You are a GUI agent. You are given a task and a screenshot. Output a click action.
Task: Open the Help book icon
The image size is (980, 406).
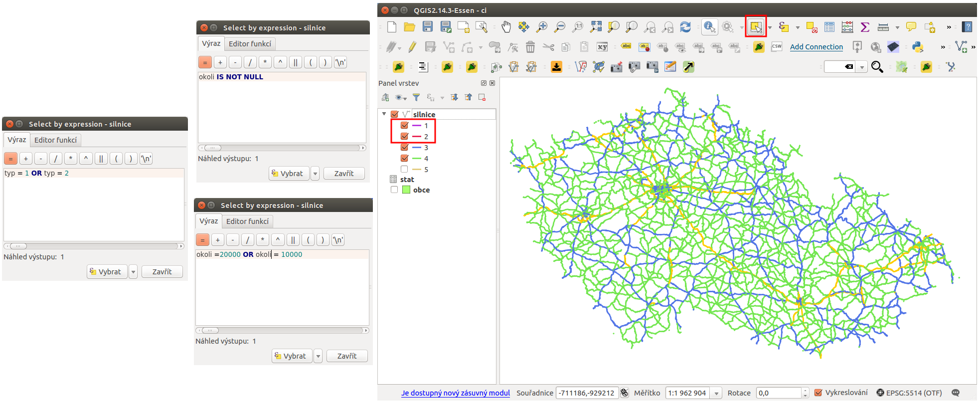(968, 27)
